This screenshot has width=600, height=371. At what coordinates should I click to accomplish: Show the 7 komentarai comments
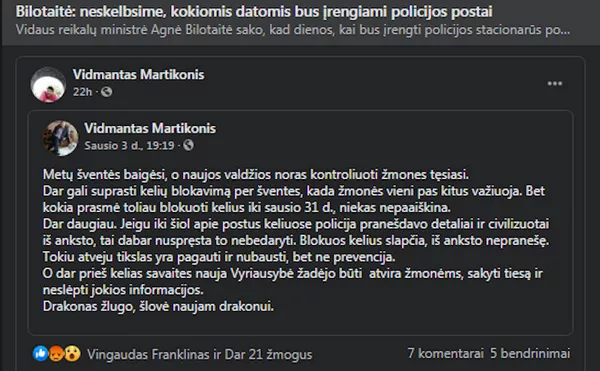[x=445, y=353]
